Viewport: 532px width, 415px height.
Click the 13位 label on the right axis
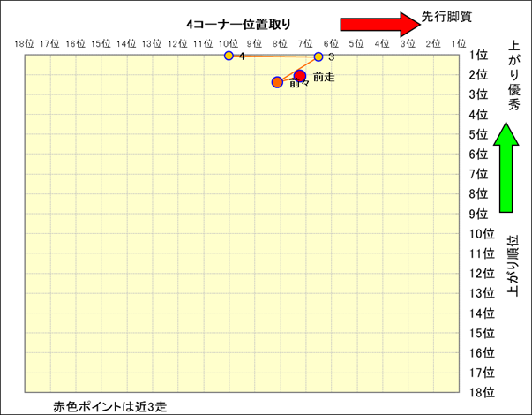tap(483, 293)
